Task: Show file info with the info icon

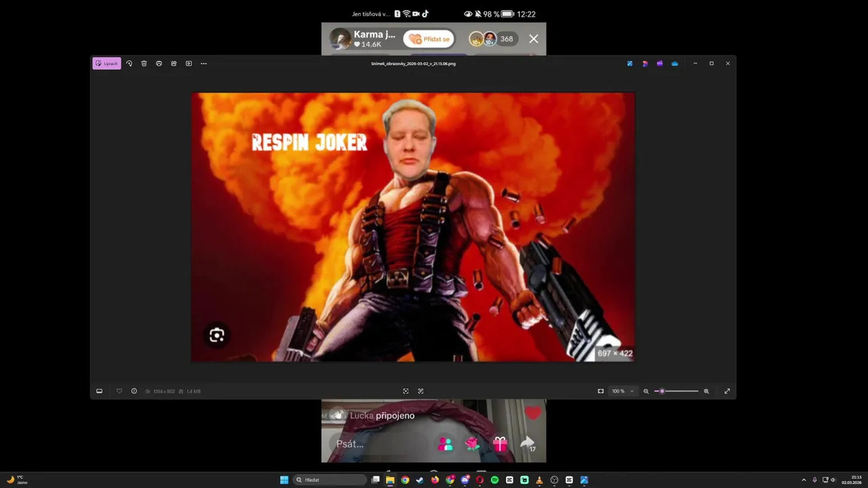Action: [x=134, y=391]
